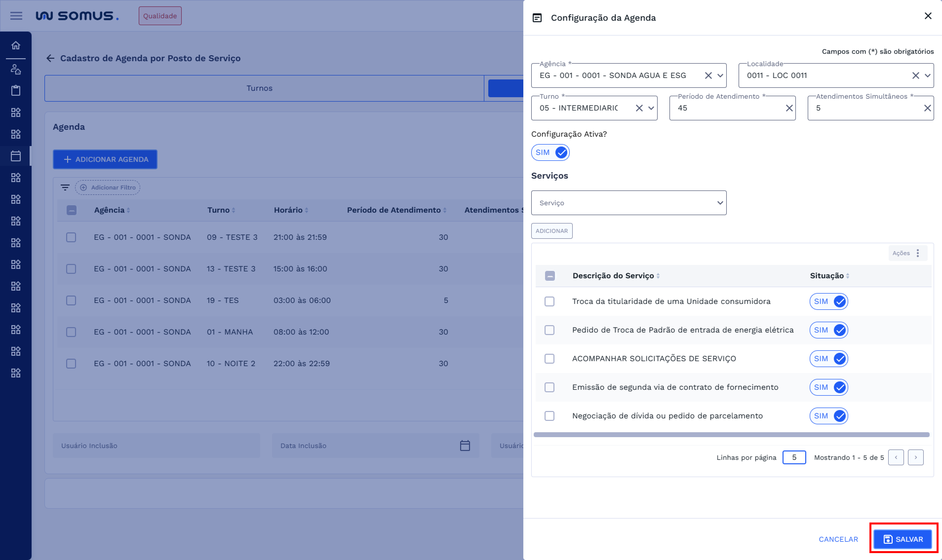The height and width of the screenshot is (560, 942).
Task: Click the filter list icon
Action: pos(65,187)
